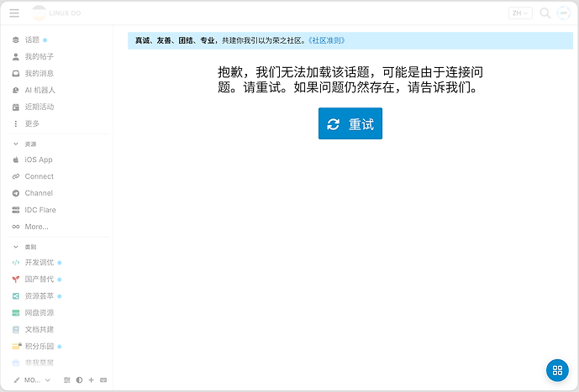Open the ZH language dropdown

click(520, 13)
